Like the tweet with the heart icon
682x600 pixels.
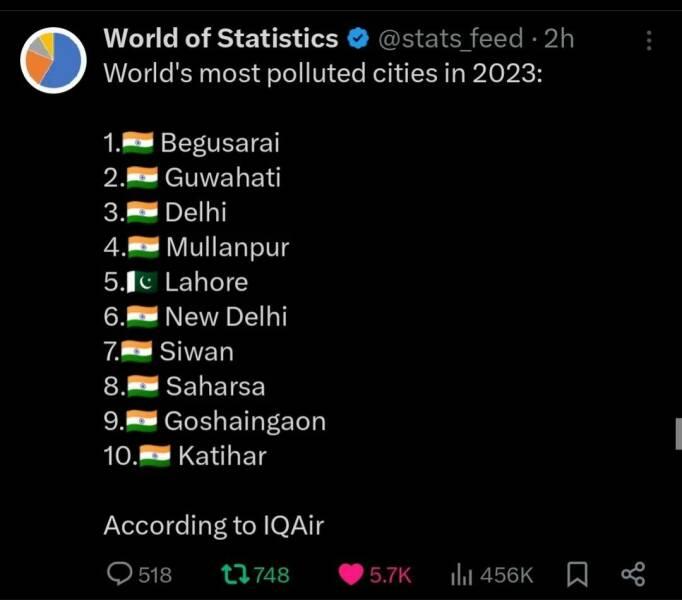tap(351, 574)
